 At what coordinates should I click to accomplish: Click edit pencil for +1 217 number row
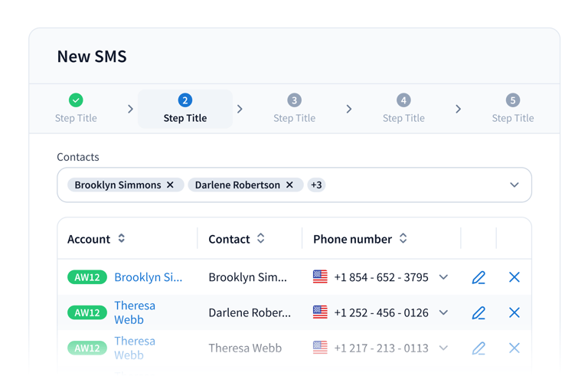pos(479,348)
